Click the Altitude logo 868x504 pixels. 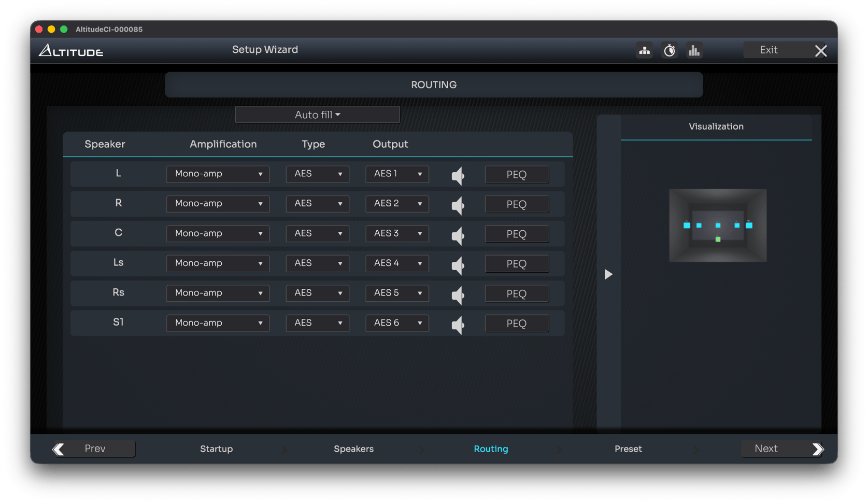[x=71, y=50]
